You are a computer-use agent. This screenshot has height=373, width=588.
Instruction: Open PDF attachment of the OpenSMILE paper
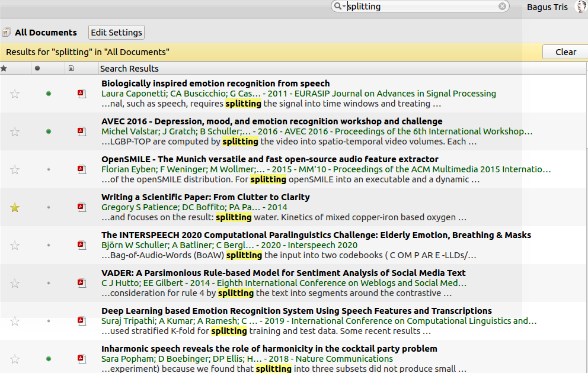point(82,171)
